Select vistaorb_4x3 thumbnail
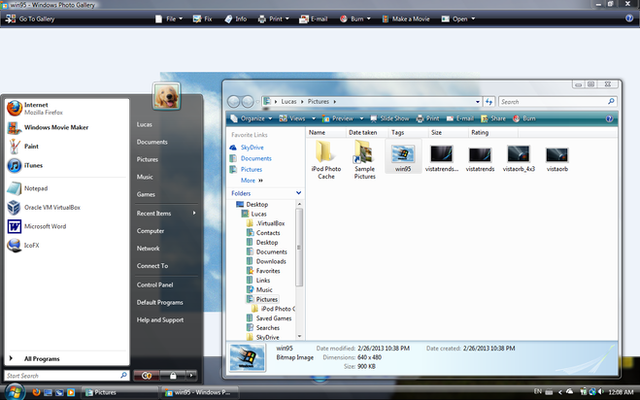The width and height of the screenshot is (640, 400). coord(518,156)
